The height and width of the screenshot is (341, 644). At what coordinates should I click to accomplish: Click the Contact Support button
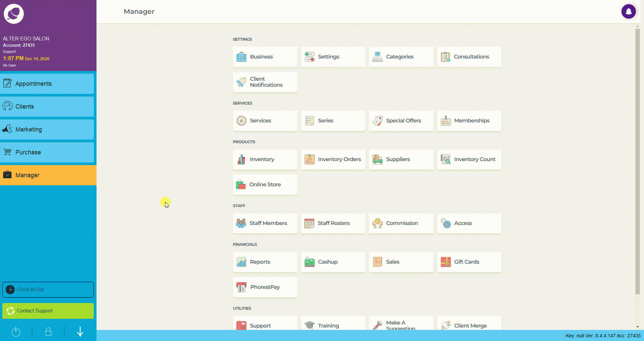coord(48,311)
